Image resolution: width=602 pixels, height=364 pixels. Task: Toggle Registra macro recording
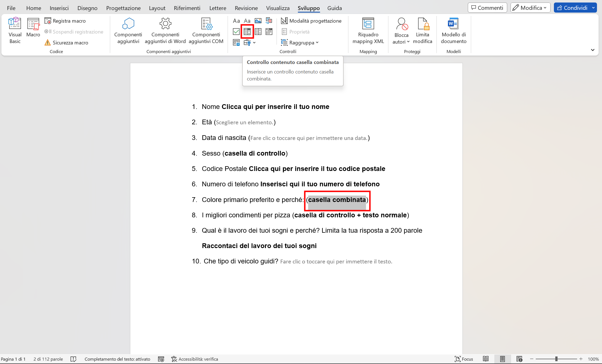tap(65, 21)
